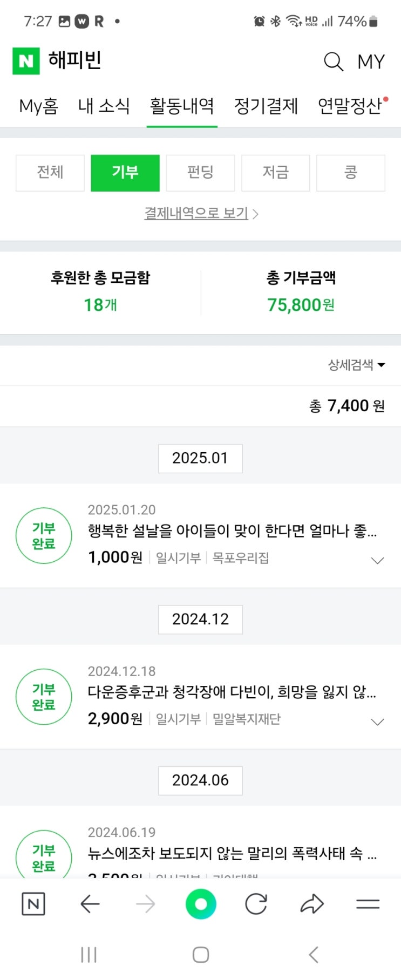Select the 콩 filter
Image resolution: width=401 pixels, height=980 pixels.
click(350, 173)
